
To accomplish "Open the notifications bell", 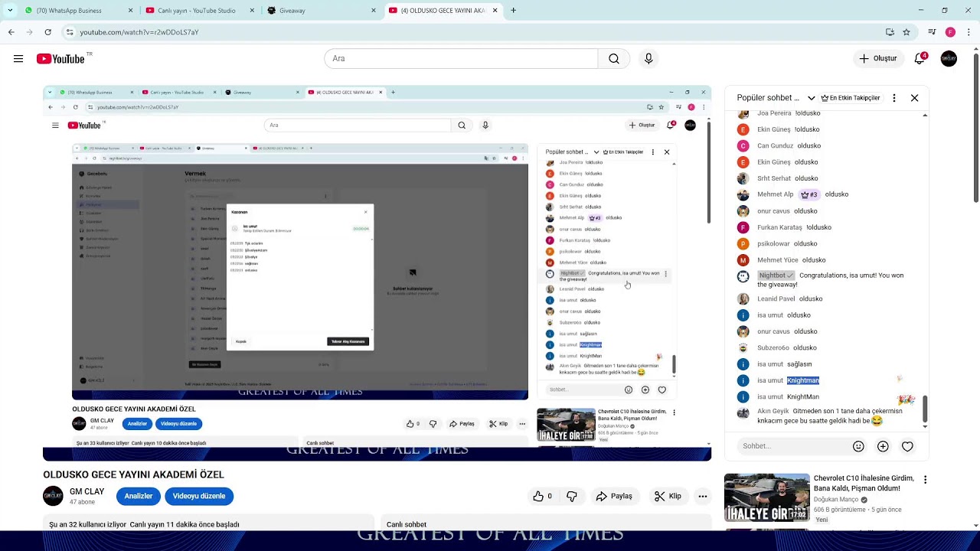I will [920, 59].
